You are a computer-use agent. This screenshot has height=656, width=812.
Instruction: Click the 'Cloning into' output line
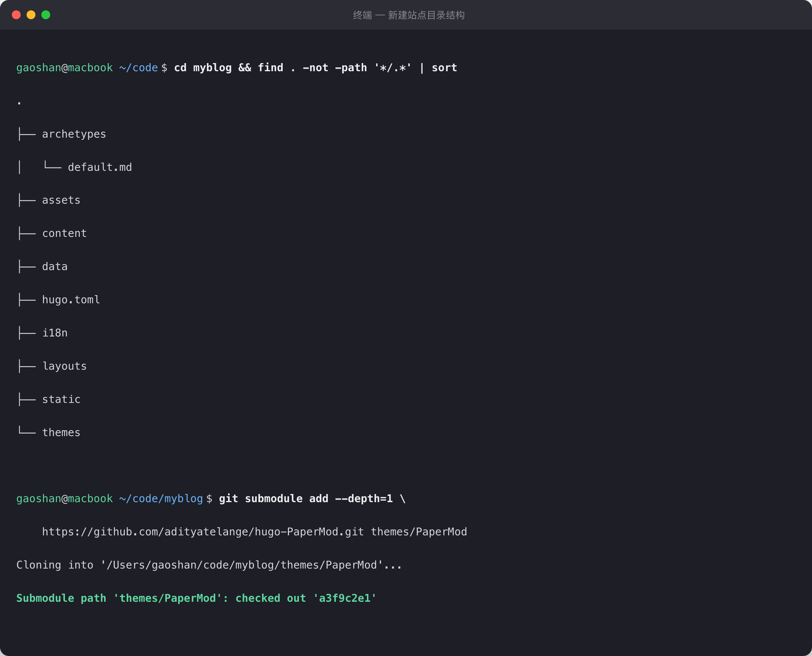[209, 565]
